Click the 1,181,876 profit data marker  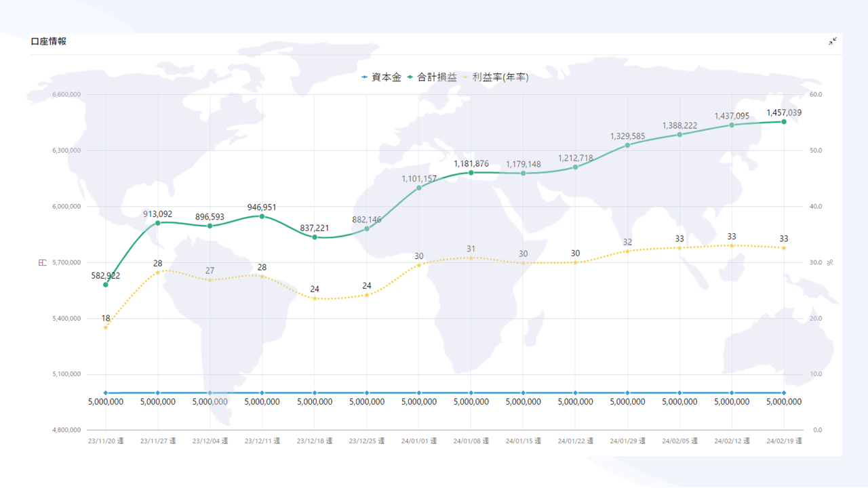[471, 173]
